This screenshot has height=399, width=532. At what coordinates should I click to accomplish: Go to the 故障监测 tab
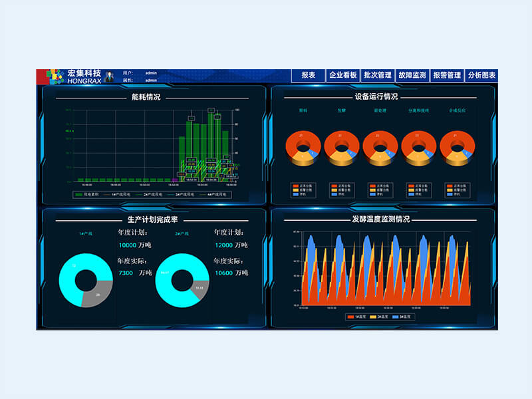pos(412,76)
